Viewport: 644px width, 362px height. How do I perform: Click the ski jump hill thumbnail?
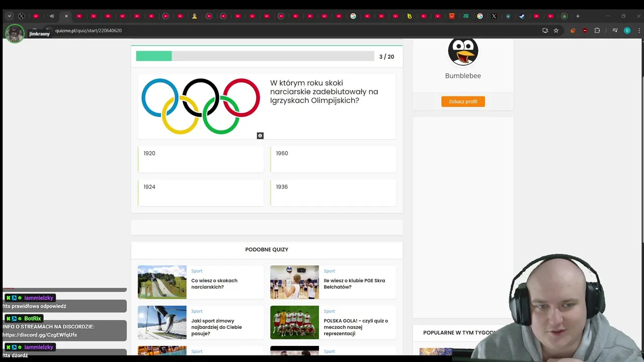162,282
